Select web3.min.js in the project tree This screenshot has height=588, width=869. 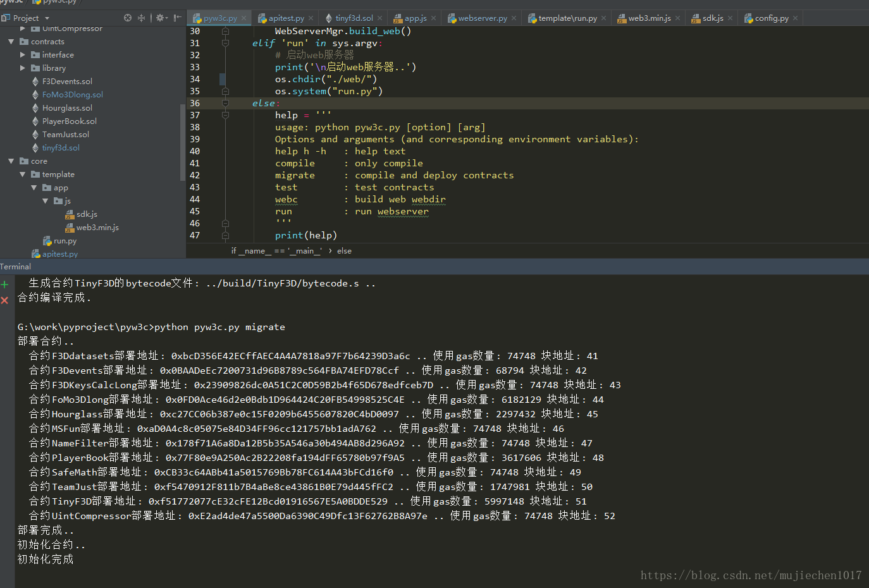pyautogui.click(x=97, y=228)
